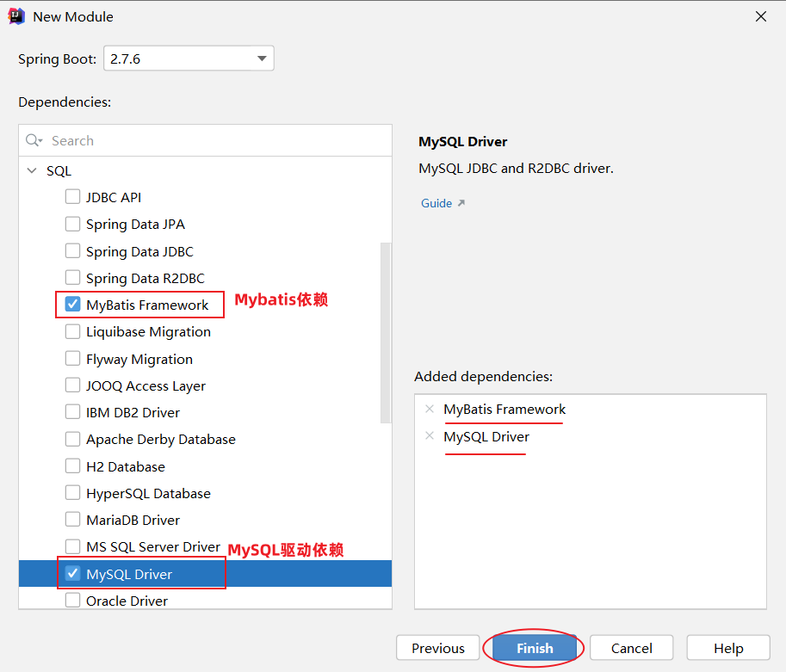Uncheck the MySQL Driver dependency

pyautogui.click(x=73, y=573)
